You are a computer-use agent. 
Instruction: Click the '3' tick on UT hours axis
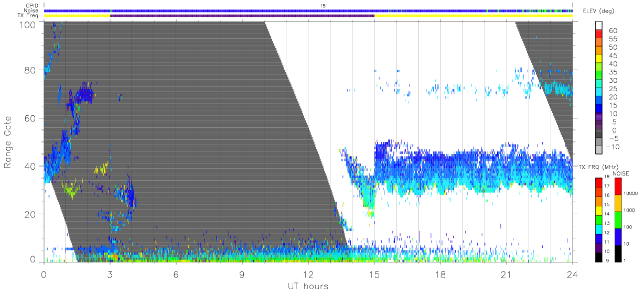pyautogui.click(x=110, y=274)
